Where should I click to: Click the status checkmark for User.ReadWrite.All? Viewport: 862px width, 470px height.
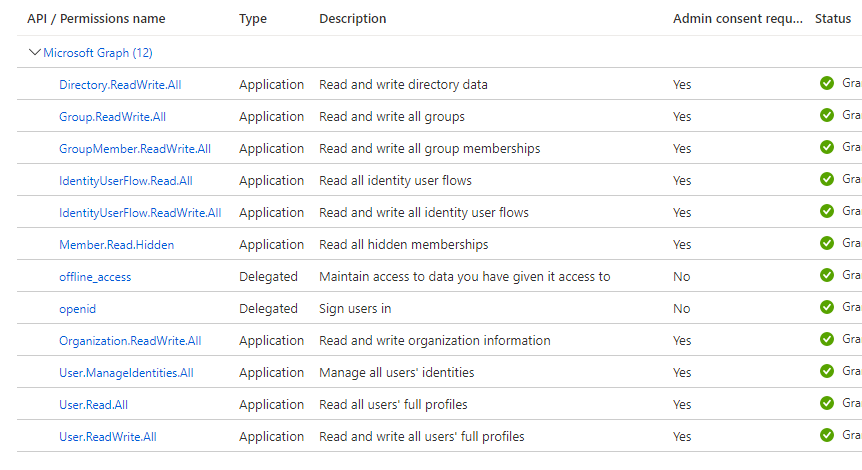click(x=827, y=435)
